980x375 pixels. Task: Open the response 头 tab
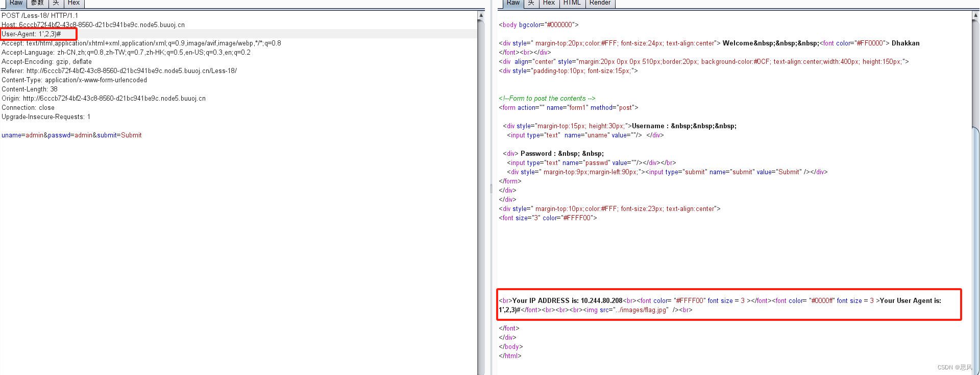pyautogui.click(x=531, y=3)
